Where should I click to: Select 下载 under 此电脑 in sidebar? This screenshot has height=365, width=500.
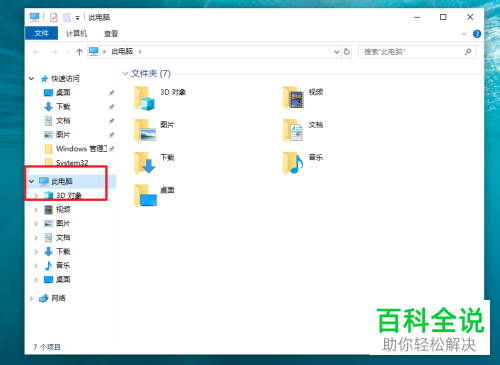(x=63, y=251)
